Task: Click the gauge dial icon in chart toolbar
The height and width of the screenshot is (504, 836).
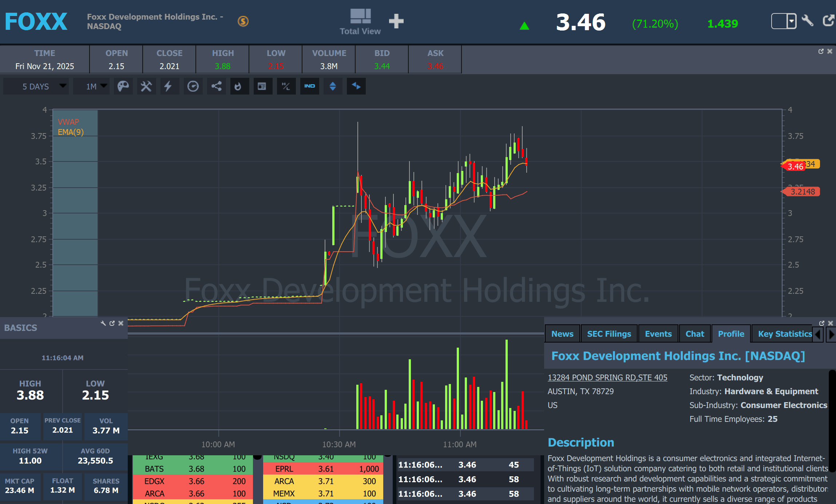Action: pyautogui.click(x=193, y=86)
